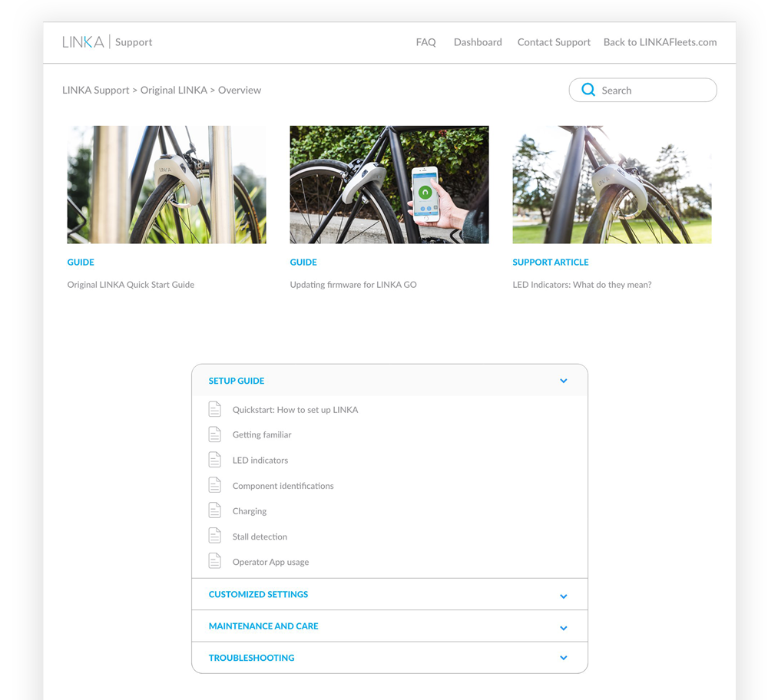This screenshot has height=700, width=768.
Task: Select Back to LINKAFleets.com
Action: coord(660,42)
